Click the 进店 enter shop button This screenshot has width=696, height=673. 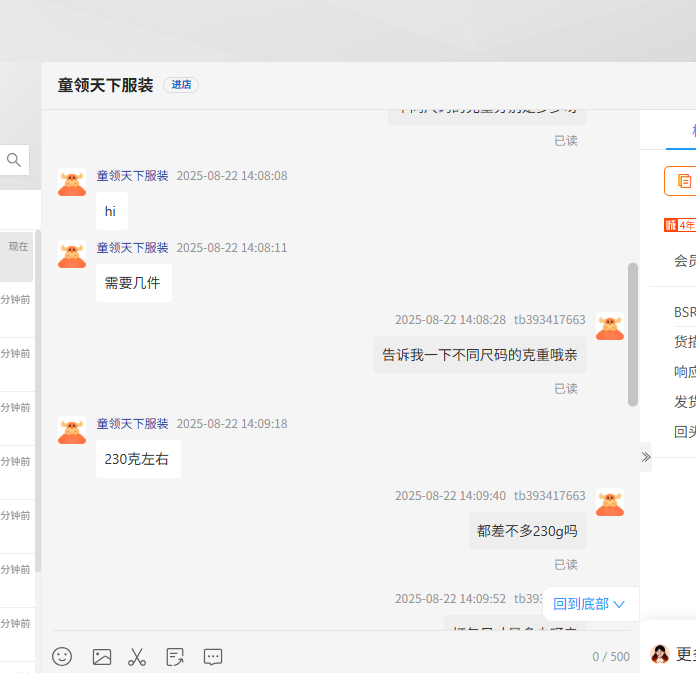tap(181, 85)
